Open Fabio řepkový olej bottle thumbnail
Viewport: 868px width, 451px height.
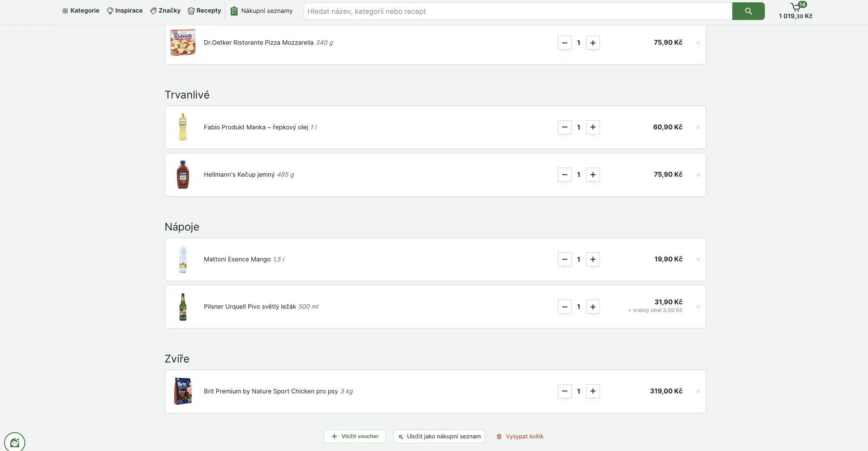point(183,127)
